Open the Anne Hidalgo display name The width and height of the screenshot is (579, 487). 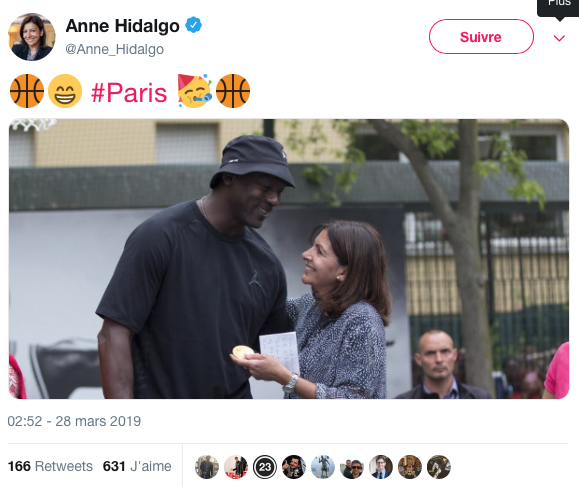click(123, 26)
